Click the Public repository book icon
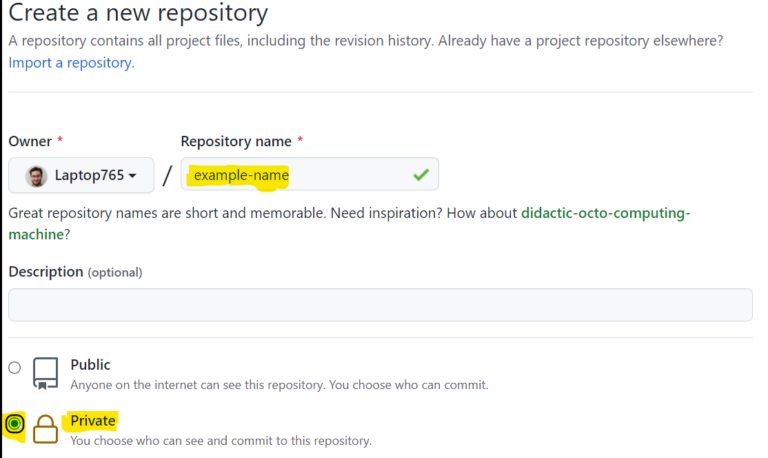The width and height of the screenshot is (768, 458). pos(45,372)
